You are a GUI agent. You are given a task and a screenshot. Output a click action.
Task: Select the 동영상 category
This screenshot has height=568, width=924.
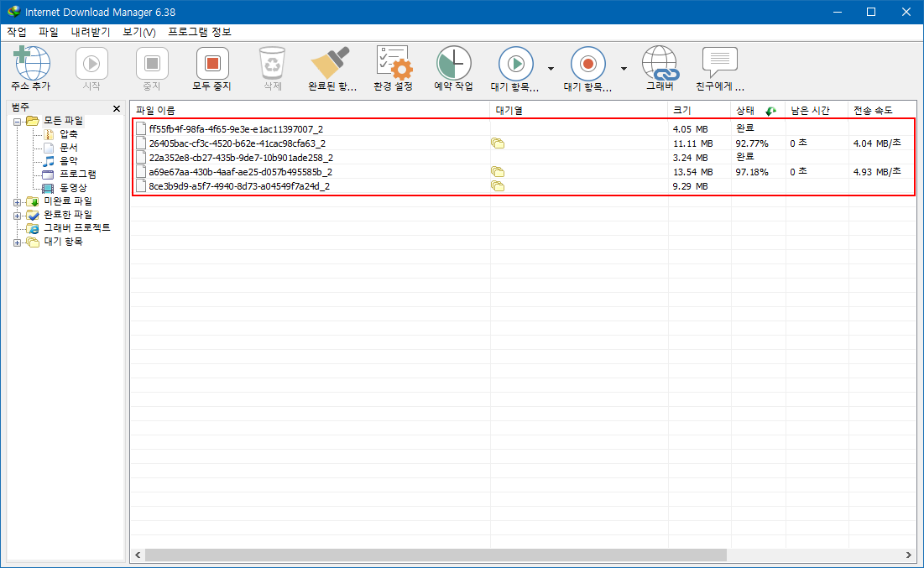pos(73,188)
